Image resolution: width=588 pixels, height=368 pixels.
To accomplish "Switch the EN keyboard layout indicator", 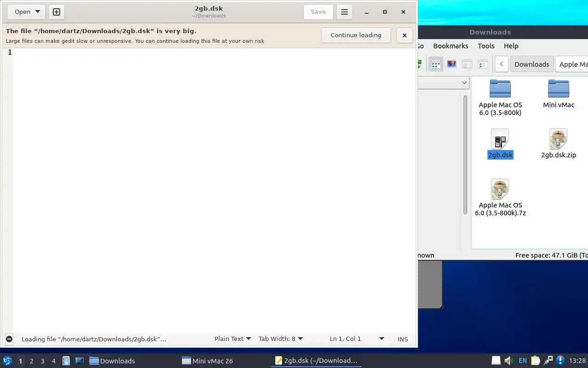I will point(523,361).
